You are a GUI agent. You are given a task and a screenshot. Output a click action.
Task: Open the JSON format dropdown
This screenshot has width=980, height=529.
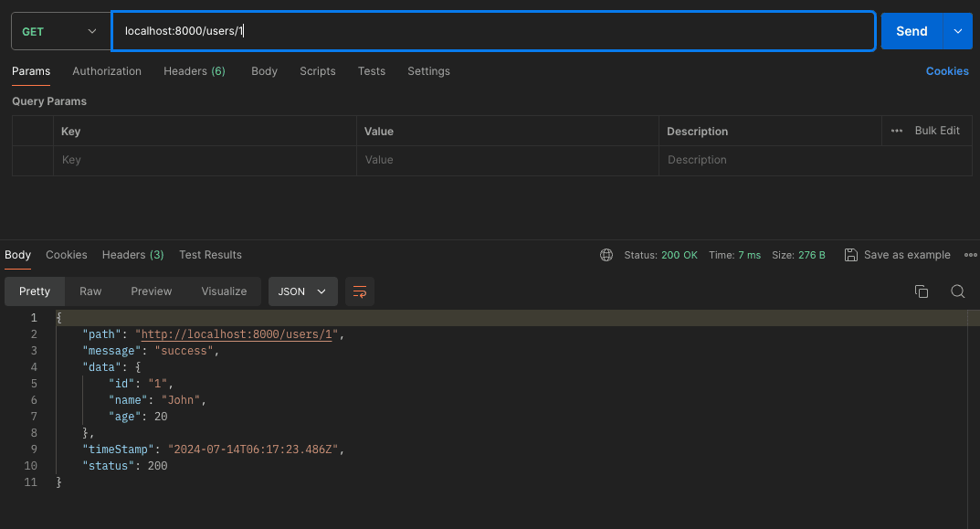coord(302,291)
